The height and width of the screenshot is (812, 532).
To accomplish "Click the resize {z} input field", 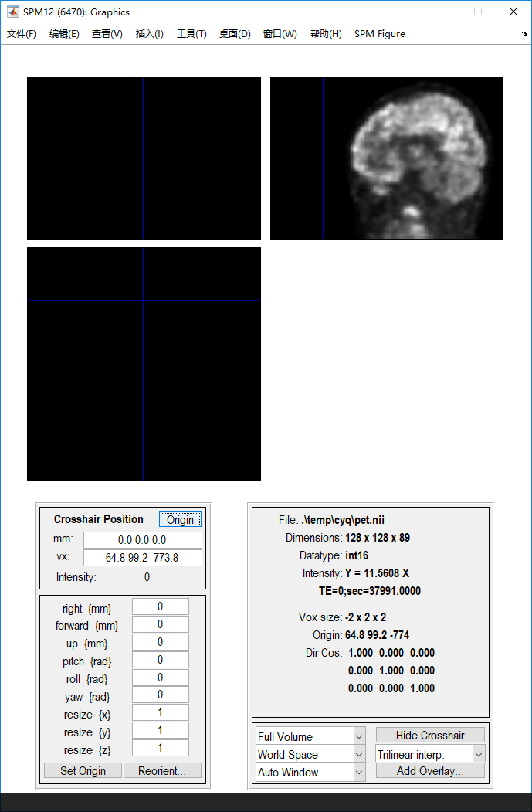I will click(161, 748).
